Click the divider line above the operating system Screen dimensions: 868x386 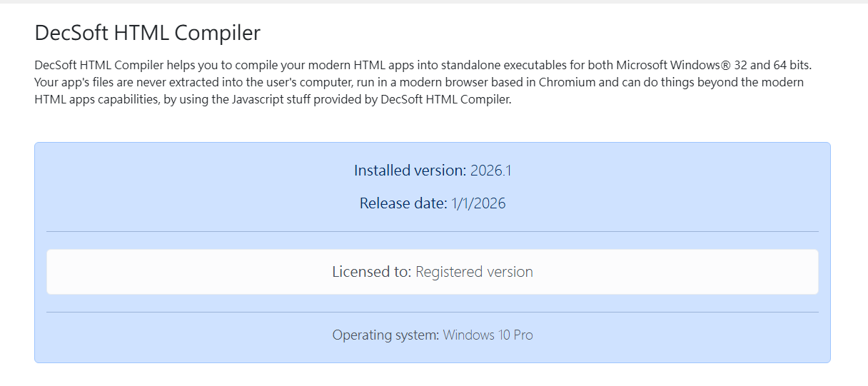tap(432, 312)
